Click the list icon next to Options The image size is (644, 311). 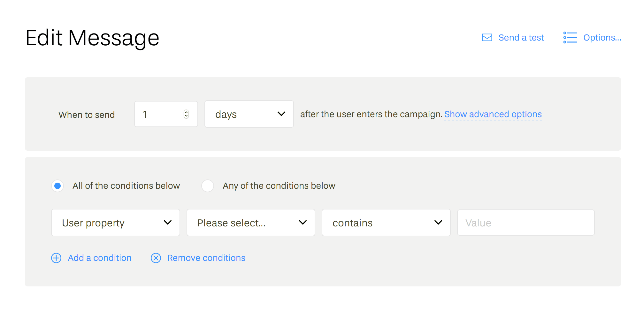click(x=570, y=38)
